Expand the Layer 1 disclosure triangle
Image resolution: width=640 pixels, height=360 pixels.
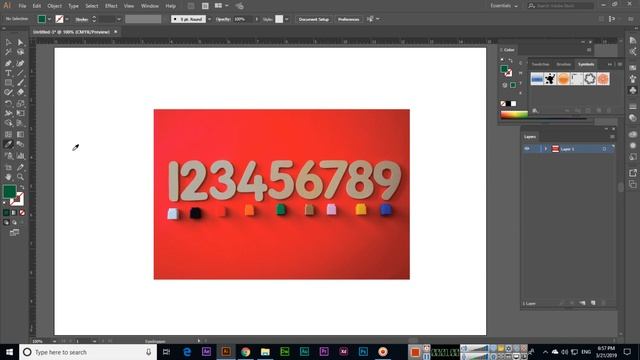click(546, 149)
